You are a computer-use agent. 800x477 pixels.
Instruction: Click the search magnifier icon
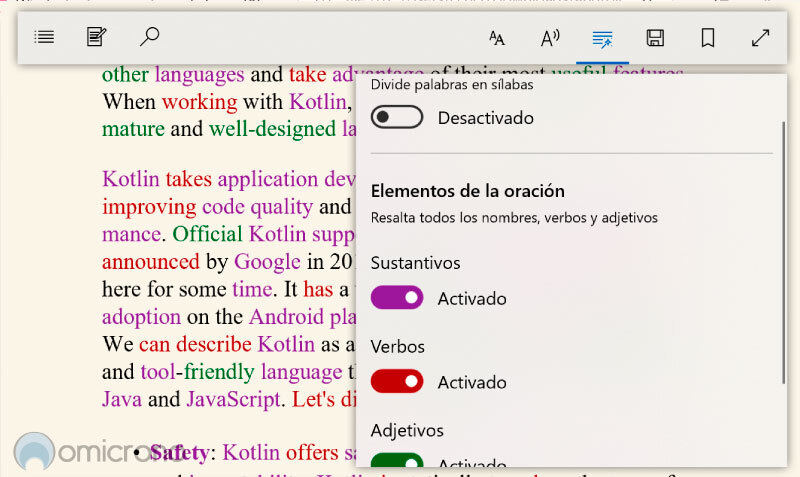coord(149,37)
